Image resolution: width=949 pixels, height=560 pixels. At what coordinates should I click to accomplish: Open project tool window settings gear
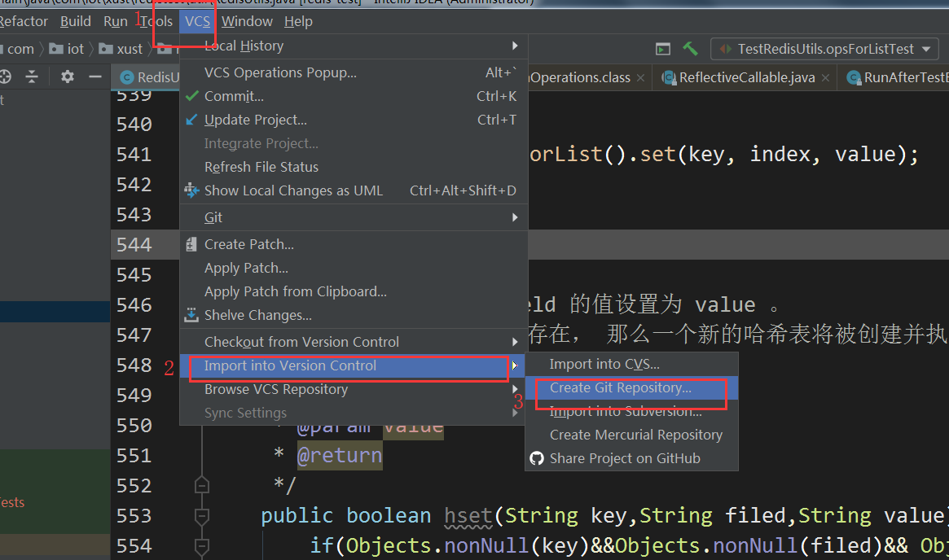click(67, 77)
